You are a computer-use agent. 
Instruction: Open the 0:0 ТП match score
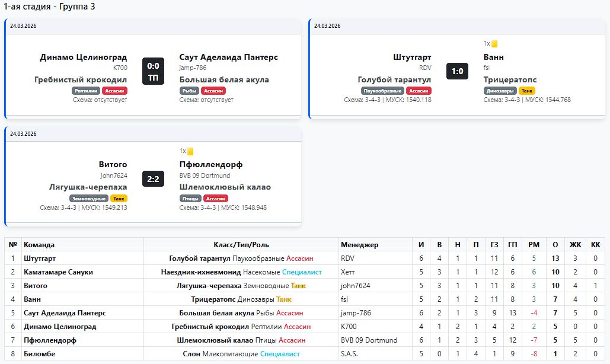[x=153, y=72]
